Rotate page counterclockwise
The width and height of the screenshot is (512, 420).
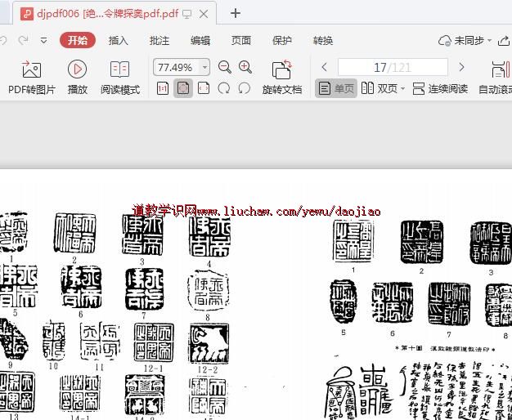(244, 88)
